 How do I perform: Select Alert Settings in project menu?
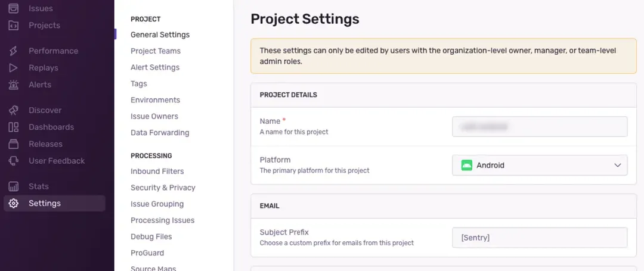click(155, 67)
